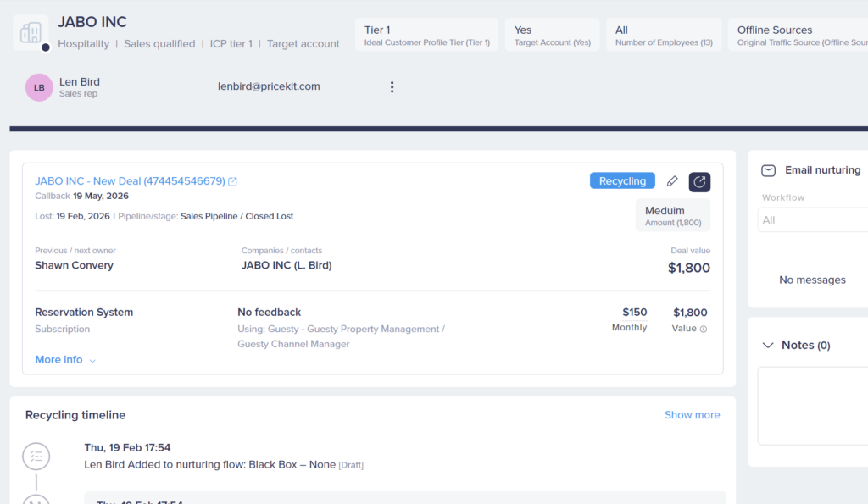Open deal using the dark arrow button
Viewport: 868px width, 504px height.
(699, 181)
